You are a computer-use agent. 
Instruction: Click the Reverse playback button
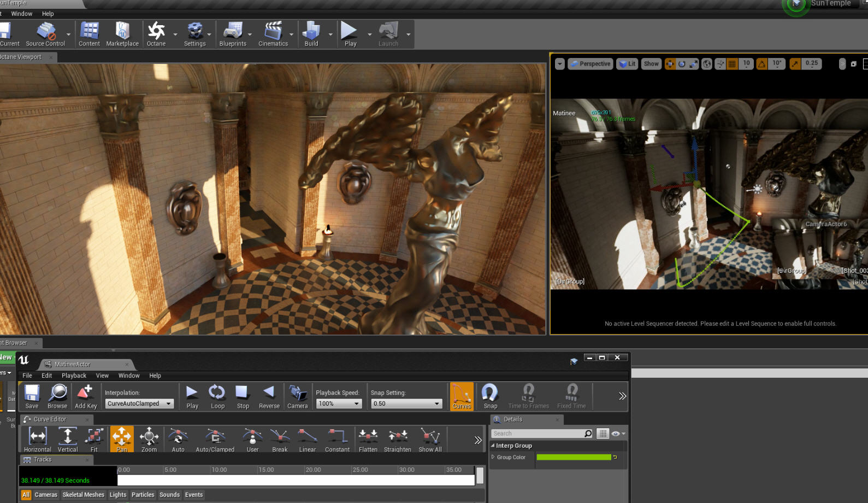(x=269, y=396)
